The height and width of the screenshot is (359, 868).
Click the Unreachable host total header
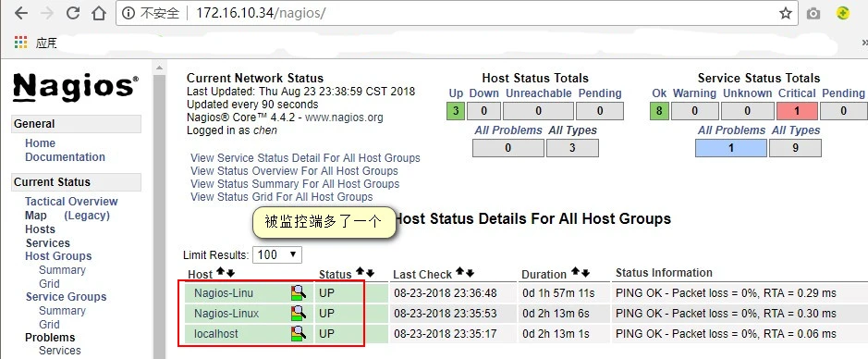(x=538, y=93)
